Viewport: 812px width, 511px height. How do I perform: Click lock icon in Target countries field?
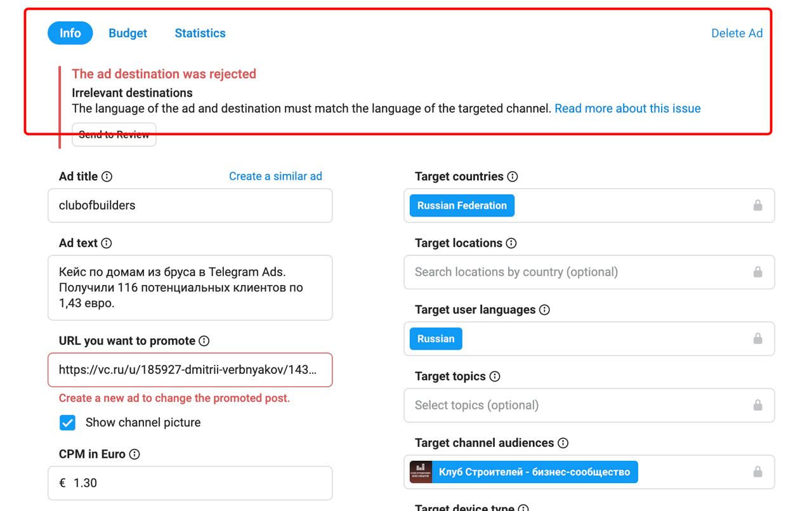[757, 206]
